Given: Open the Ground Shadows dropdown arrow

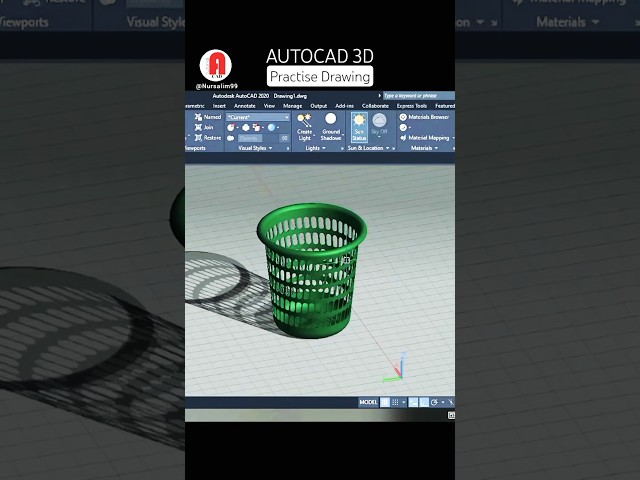Looking at the screenshot, I should click(x=342, y=135).
